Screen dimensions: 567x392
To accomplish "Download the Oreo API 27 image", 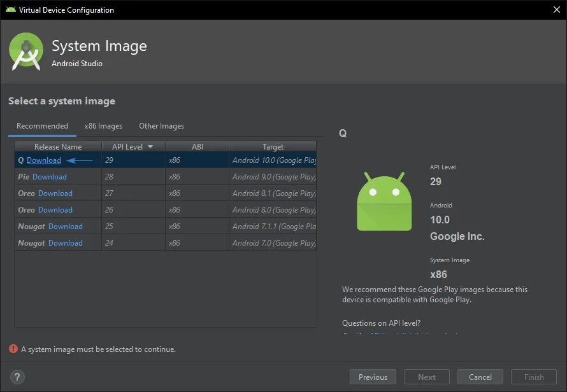I will pyautogui.click(x=55, y=193).
